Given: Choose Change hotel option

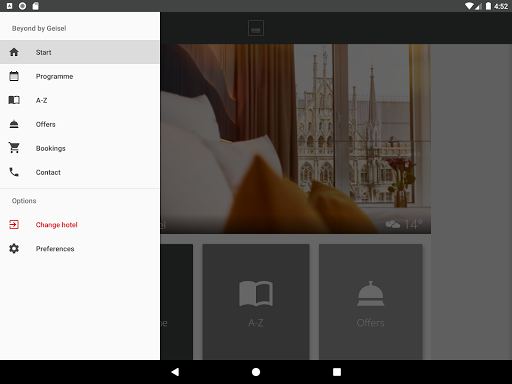Looking at the screenshot, I should (80, 224).
